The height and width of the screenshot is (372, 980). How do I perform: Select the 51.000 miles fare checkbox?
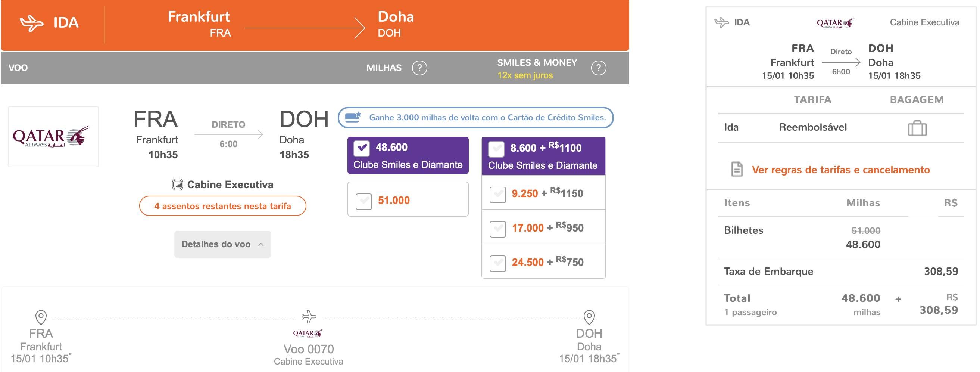pos(364,201)
